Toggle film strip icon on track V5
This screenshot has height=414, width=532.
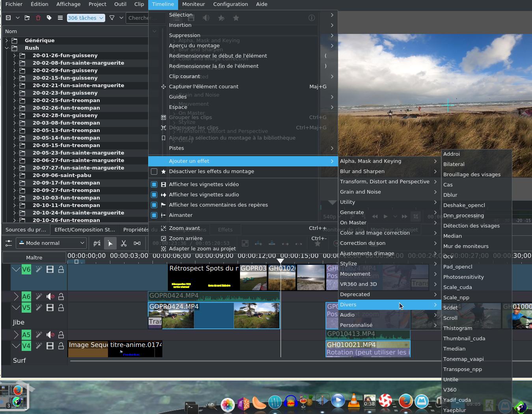tap(50, 308)
